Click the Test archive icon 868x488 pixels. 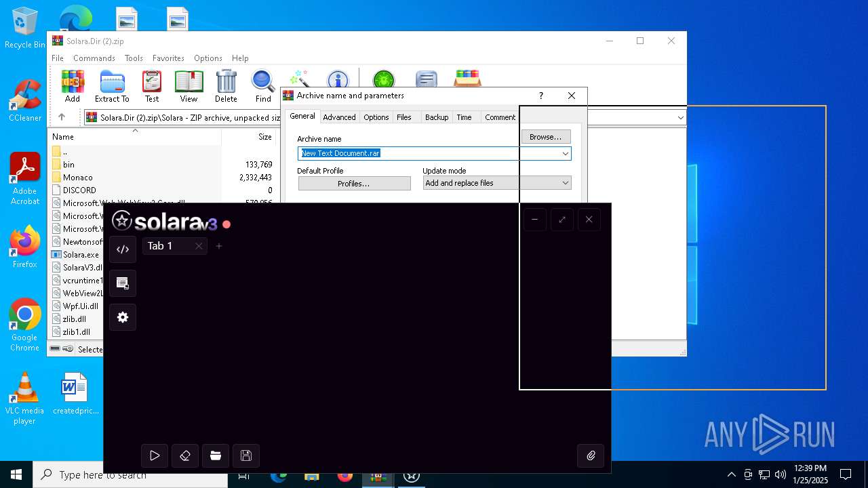(x=152, y=86)
